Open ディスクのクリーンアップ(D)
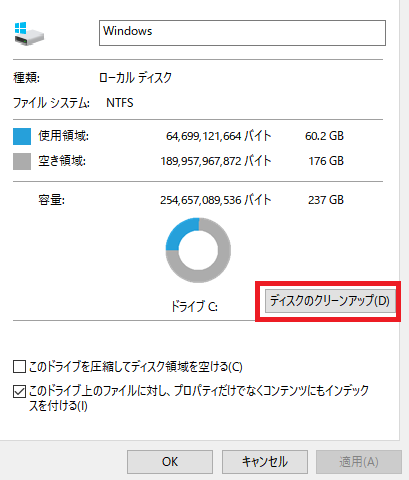Image resolution: width=409 pixels, height=480 pixels. click(x=330, y=301)
